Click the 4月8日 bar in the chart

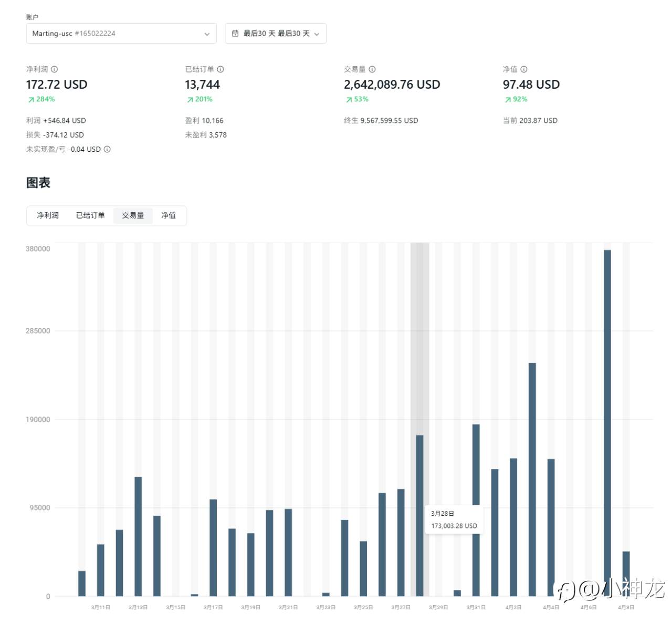tap(626, 574)
